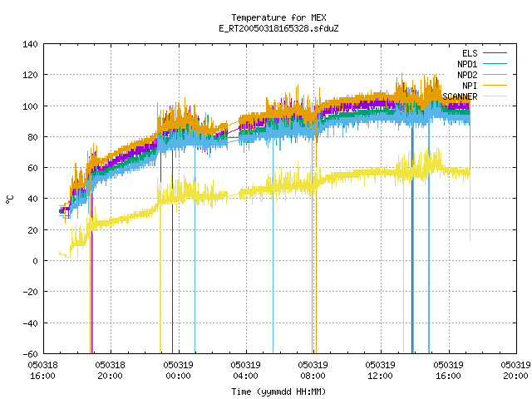Click the NPD1 legend label

click(x=467, y=64)
